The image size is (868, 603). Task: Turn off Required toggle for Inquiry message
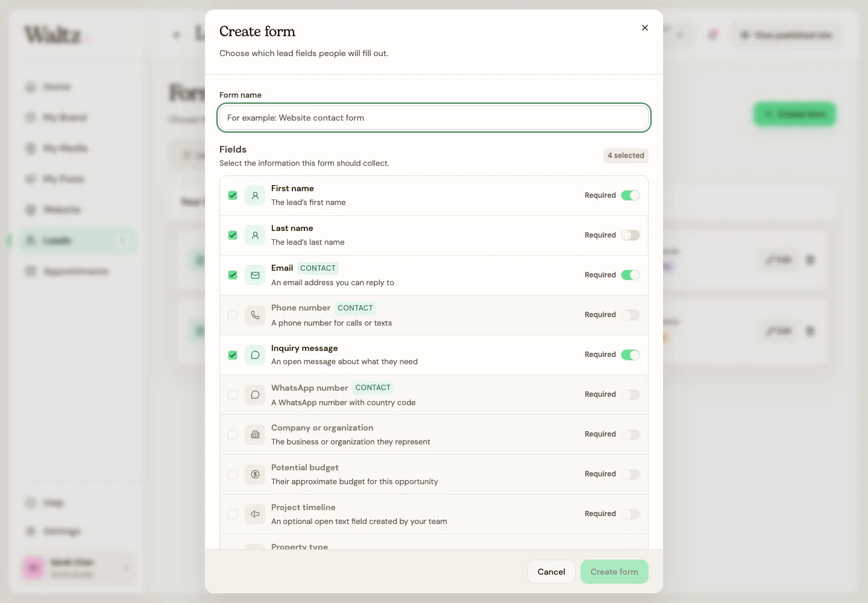click(x=631, y=355)
